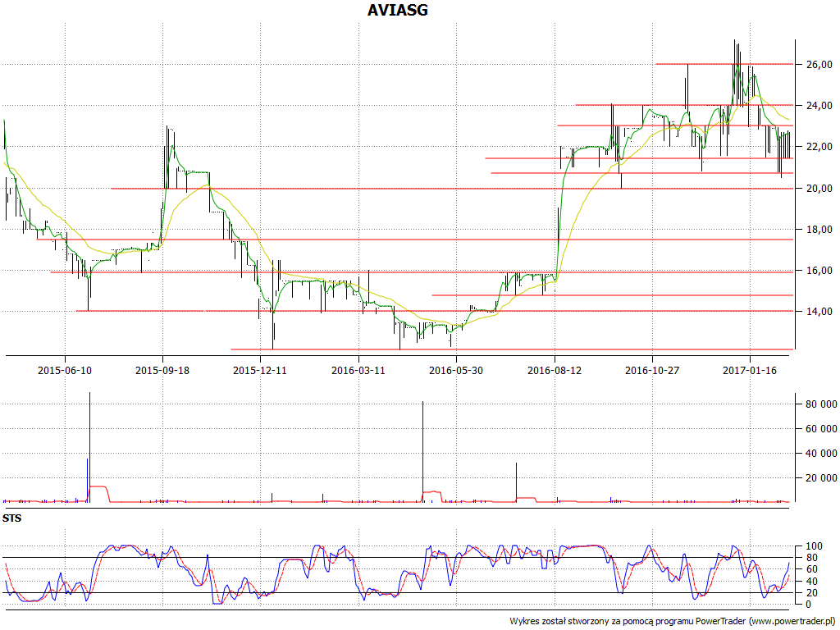
Task: Open the PowerTrader credit footer text
Action: (x=673, y=622)
